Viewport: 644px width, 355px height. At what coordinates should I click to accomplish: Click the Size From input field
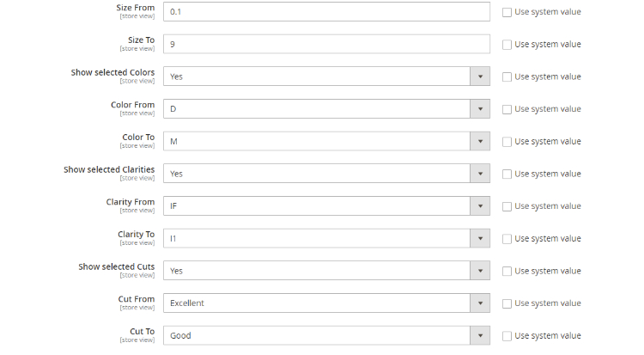[x=326, y=12]
